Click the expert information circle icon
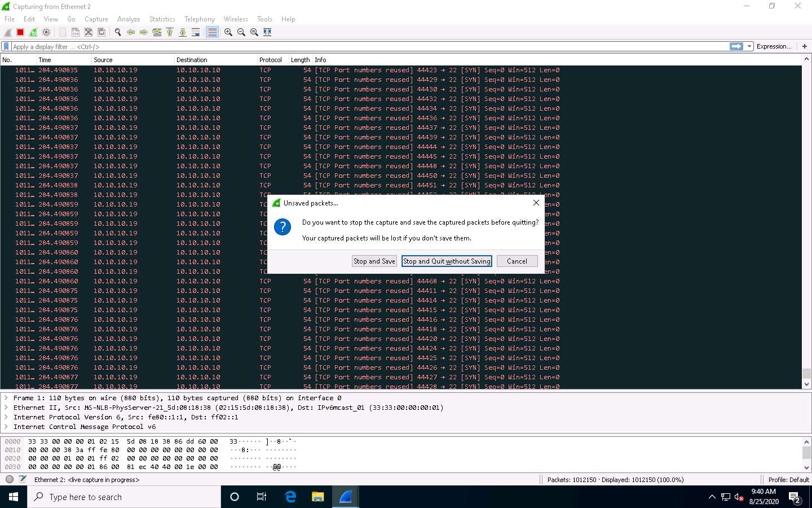Image resolution: width=812 pixels, height=508 pixels. pyautogui.click(x=10, y=479)
